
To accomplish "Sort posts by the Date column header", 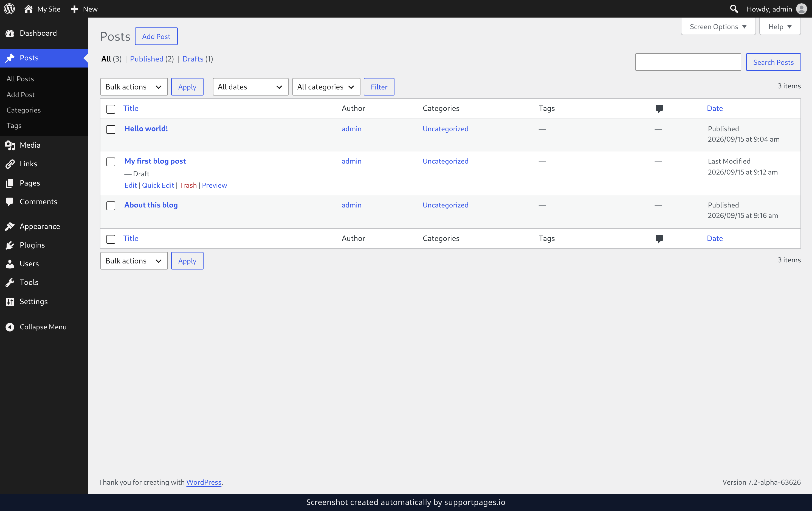I will 715,108.
